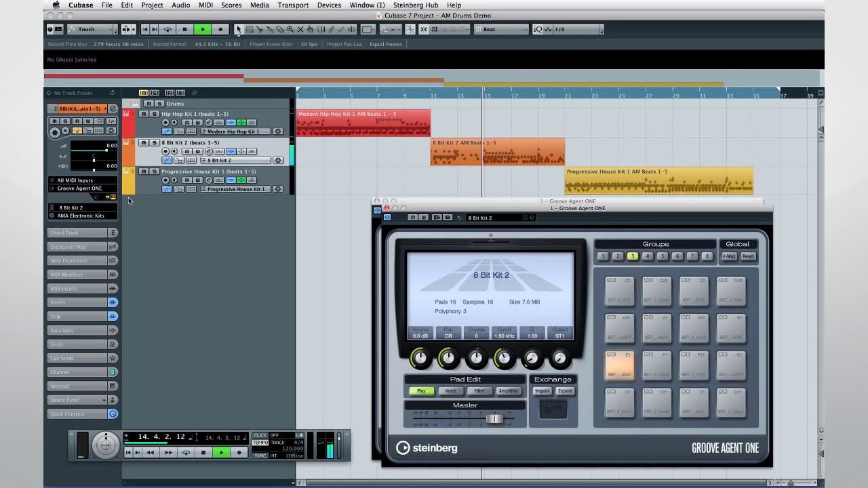Mute the Hip Hop Kit 1 track

[x=143, y=114]
